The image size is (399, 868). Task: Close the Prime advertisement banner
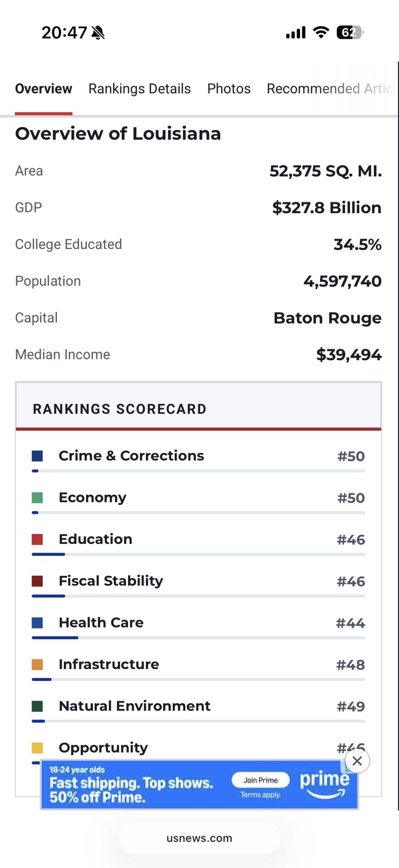(357, 761)
